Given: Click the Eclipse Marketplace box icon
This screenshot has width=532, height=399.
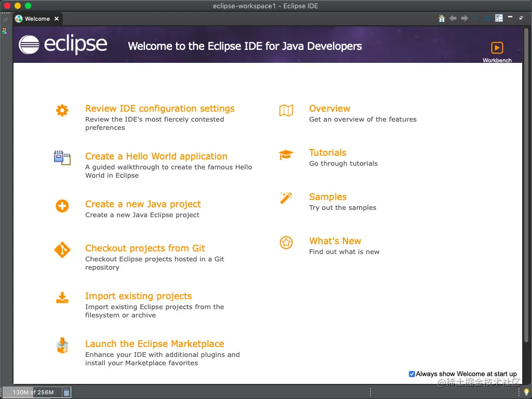Looking at the screenshot, I should tap(62, 345).
